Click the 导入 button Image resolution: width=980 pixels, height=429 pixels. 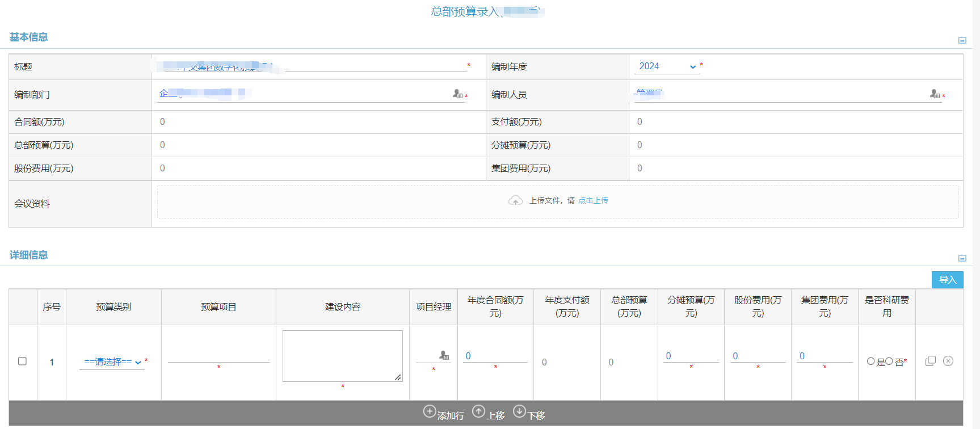click(x=947, y=280)
